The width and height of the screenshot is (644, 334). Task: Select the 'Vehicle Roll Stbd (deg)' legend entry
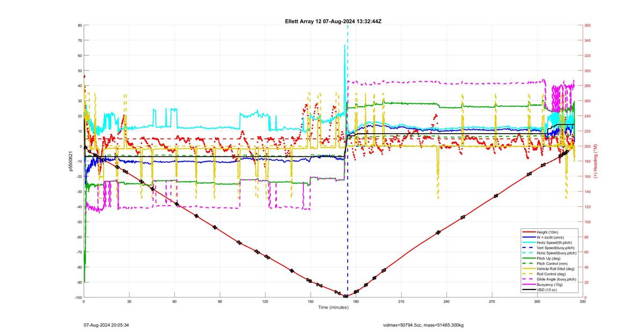pos(555,269)
